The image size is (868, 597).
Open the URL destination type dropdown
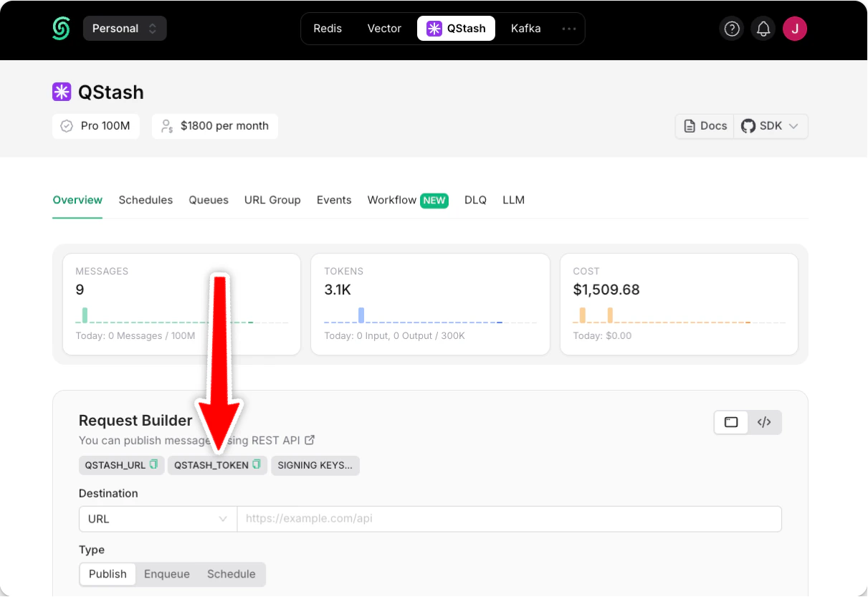tap(158, 519)
